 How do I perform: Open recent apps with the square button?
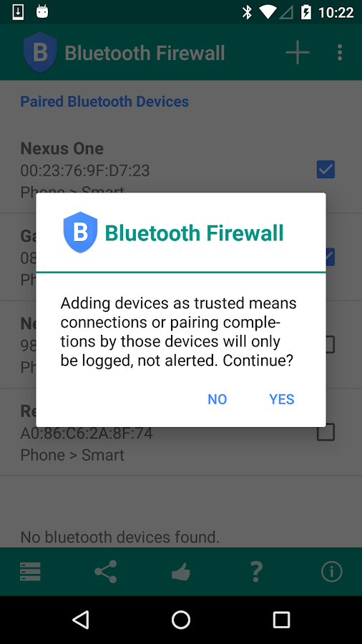click(x=282, y=620)
